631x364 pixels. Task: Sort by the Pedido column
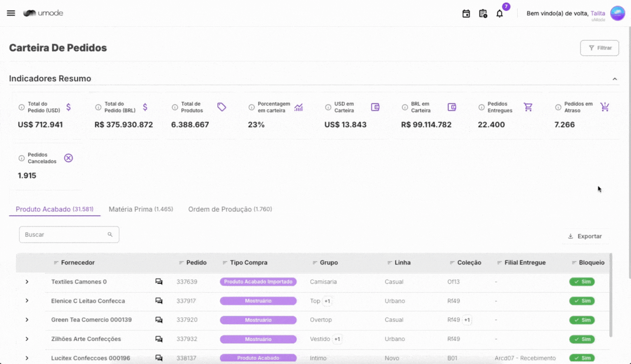click(193, 263)
